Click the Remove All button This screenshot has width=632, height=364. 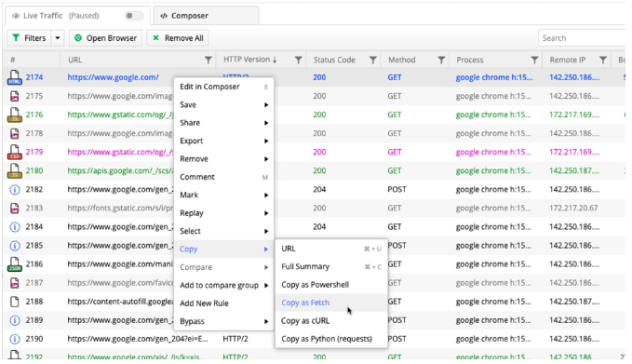[x=178, y=38]
